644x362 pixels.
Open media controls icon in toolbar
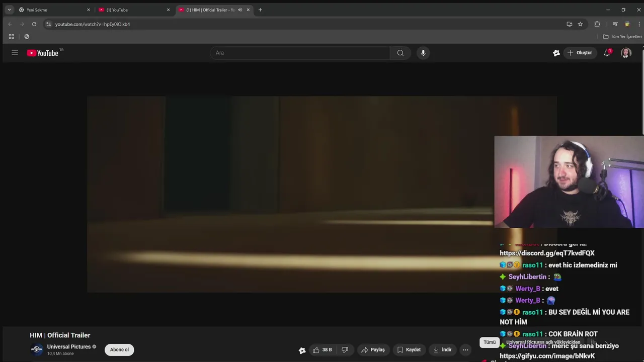[x=615, y=24]
